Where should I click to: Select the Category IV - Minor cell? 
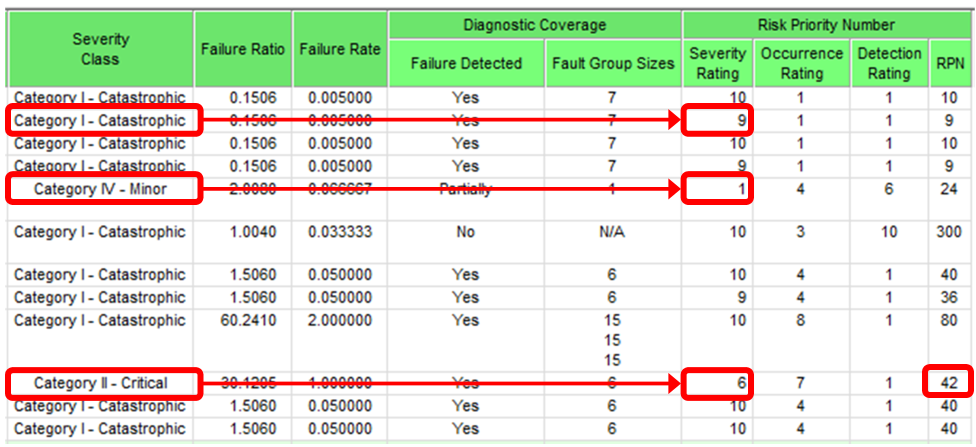(x=100, y=188)
